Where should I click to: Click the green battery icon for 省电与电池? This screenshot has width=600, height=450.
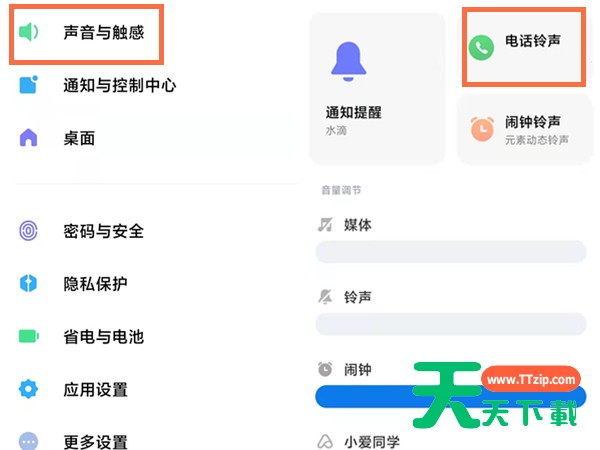point(29,336)
